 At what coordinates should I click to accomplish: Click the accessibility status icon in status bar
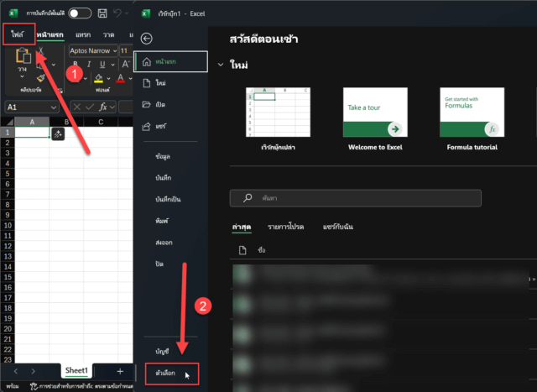pos(34,386)
